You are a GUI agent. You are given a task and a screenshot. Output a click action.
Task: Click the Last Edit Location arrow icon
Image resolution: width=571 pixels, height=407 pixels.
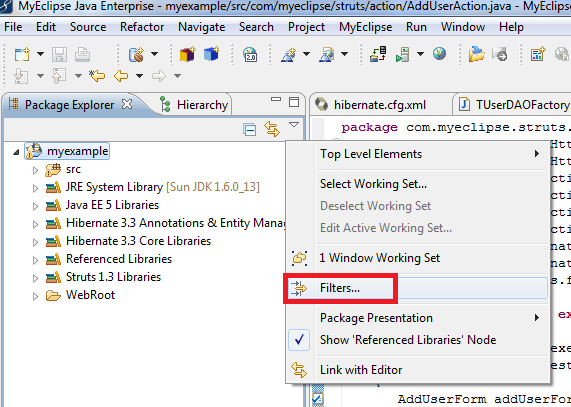pos(98,76)
